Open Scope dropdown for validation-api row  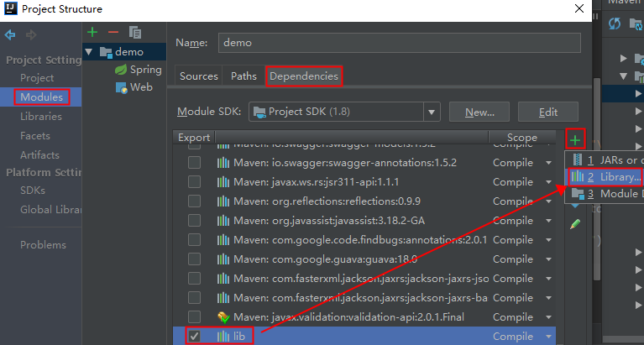coord(549,317)
